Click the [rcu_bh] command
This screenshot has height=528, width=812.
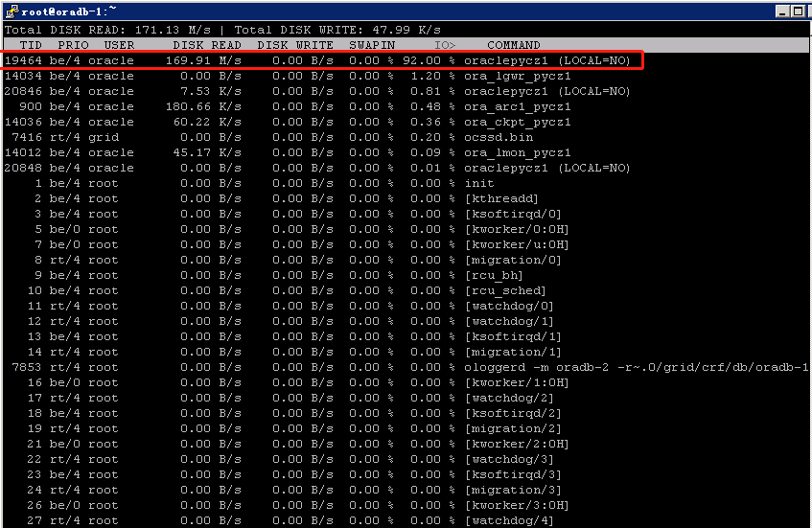[x=494, y=275]
